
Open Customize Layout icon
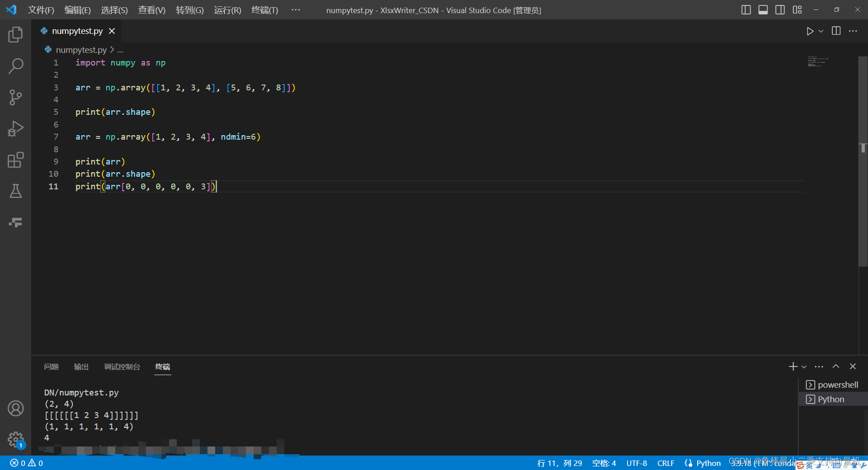(797, 10)
